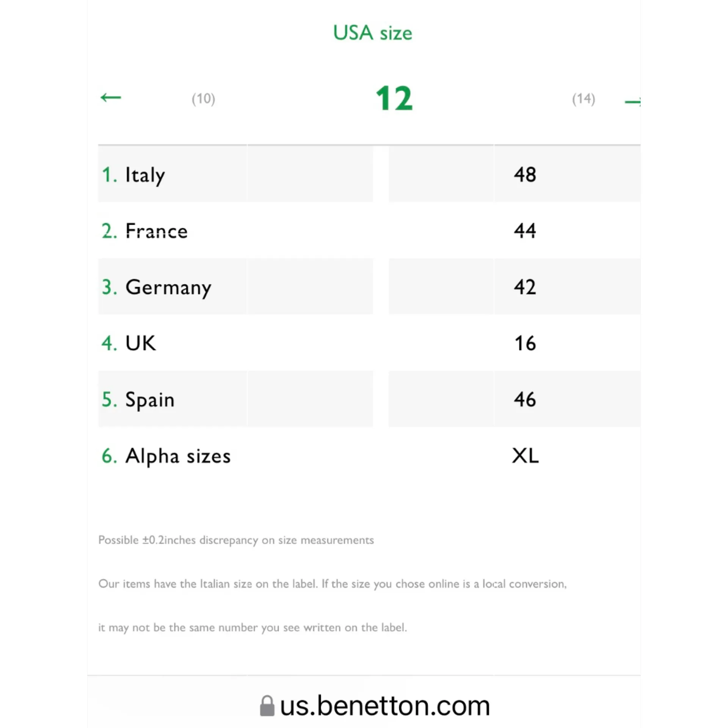Viewport: 728px width, 728px height.
Task: Click the Germany size value 42
Action: coord(525,287)
